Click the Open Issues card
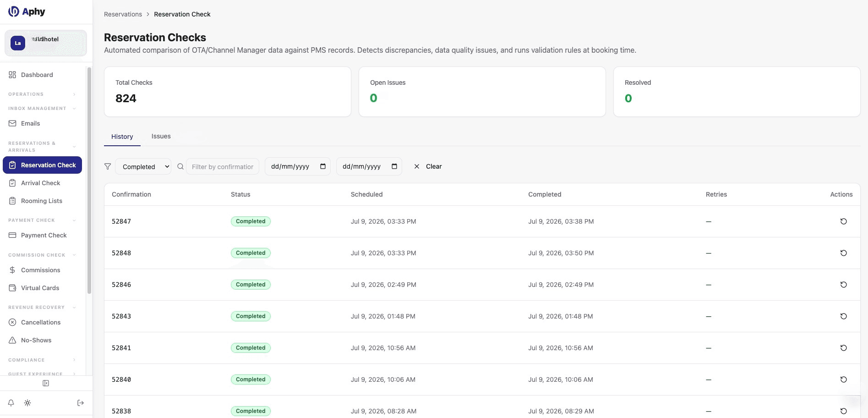 (x=482, y=92)
